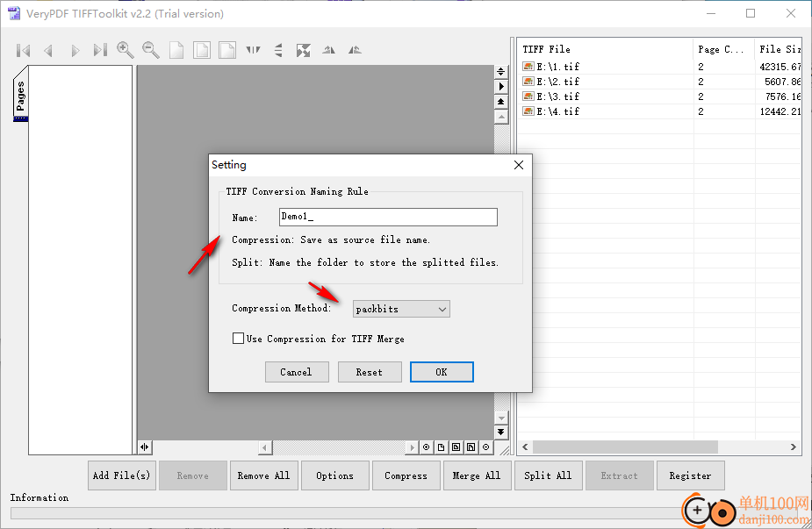Open the vertical Pages tab
Screen dimensions: 812x529
(20, 94)
